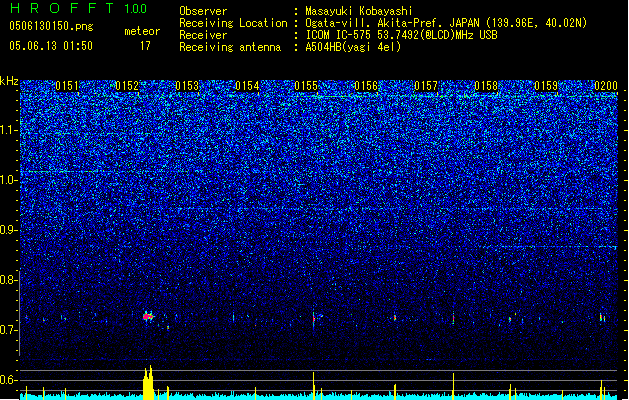Click the 0156 time marker
The image size is (629, 400).
(366, 86)
